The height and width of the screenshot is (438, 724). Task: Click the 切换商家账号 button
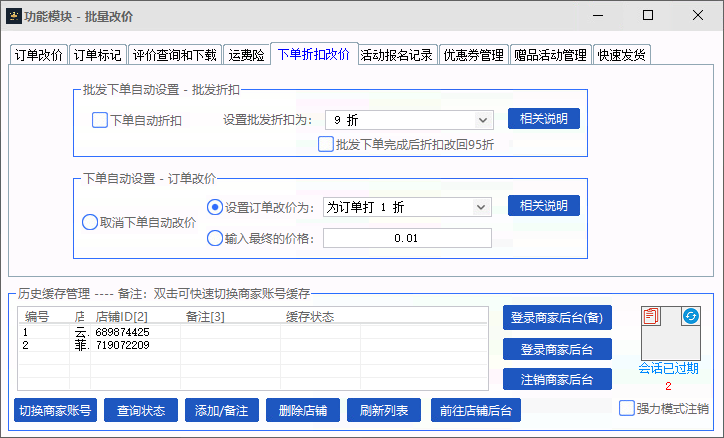click(x=55, y=410)
